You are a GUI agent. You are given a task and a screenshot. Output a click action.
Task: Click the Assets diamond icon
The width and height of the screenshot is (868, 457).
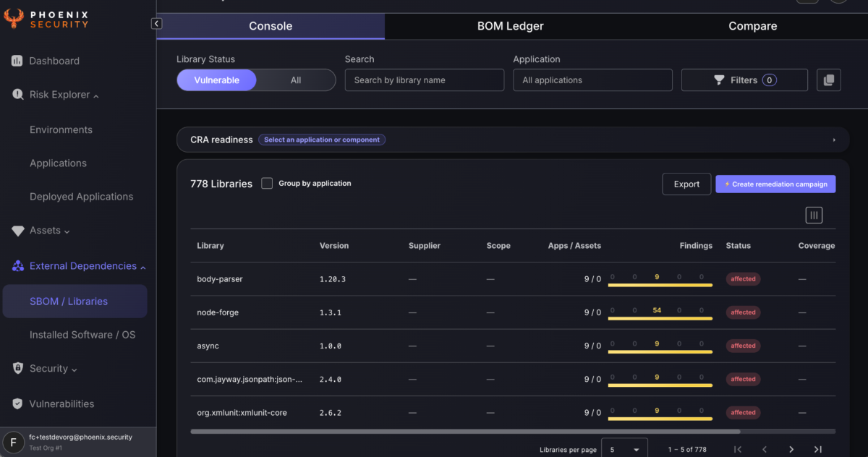click(17, 231)
